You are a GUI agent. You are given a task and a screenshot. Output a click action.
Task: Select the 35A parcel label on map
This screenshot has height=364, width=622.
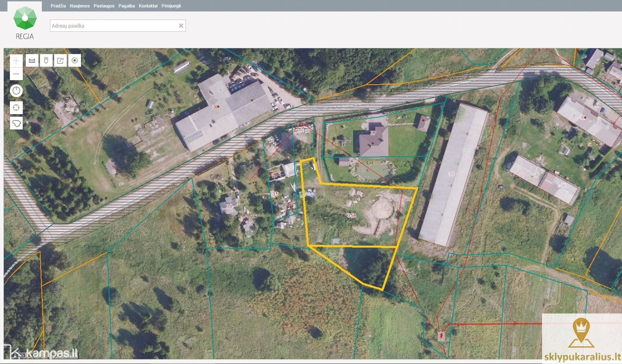pyautogui.click(x=352, y=215)
